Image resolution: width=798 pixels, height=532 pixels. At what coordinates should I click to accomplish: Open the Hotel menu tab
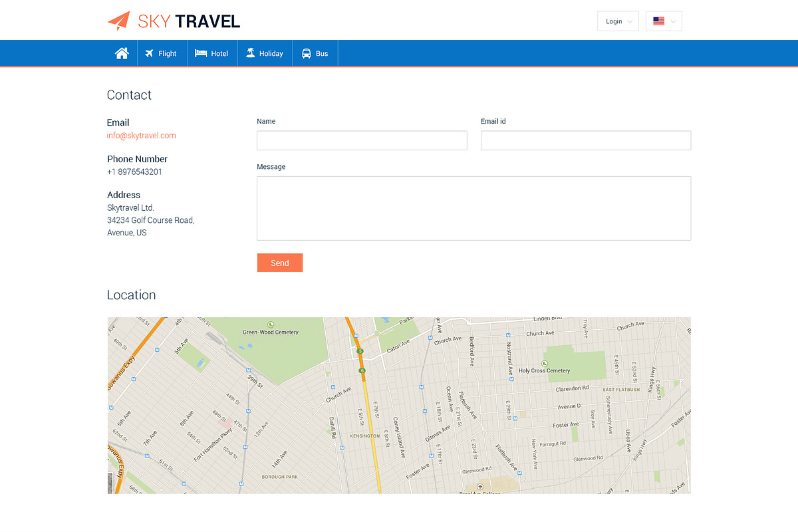(212, 53)
